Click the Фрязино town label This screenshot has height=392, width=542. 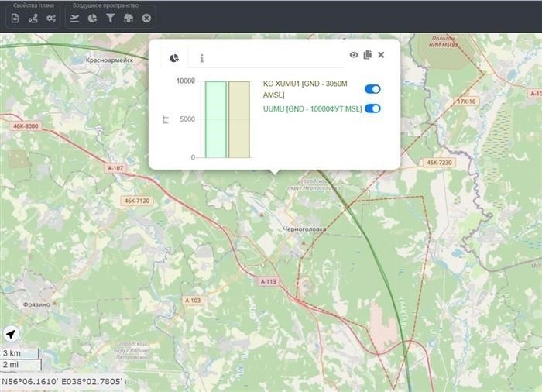pyautogui.click(x=36, y=304)
